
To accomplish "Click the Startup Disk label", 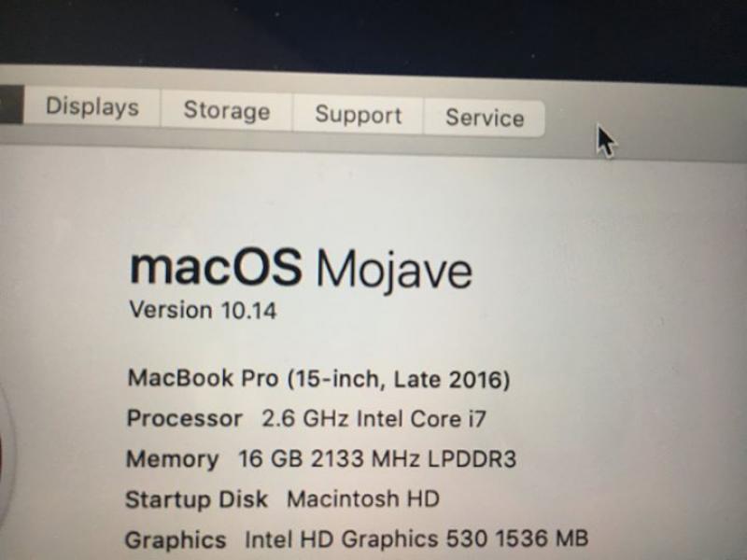I will [x=196, y=499].
